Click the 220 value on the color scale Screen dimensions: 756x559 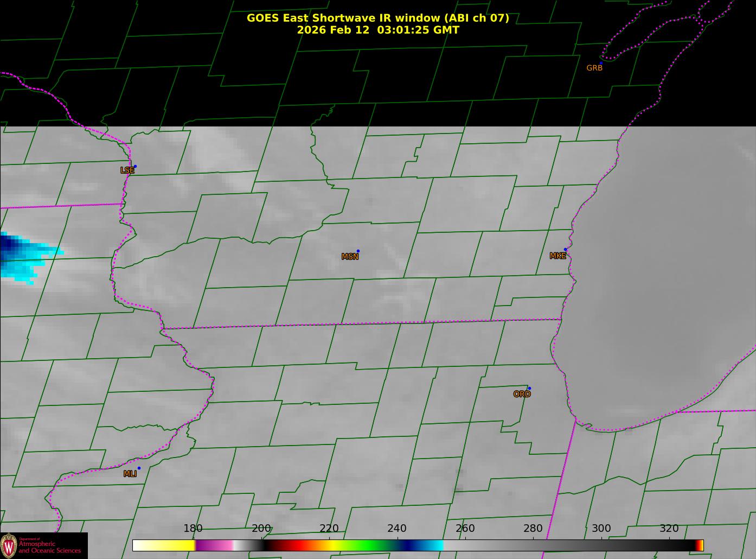coord(329,528)
